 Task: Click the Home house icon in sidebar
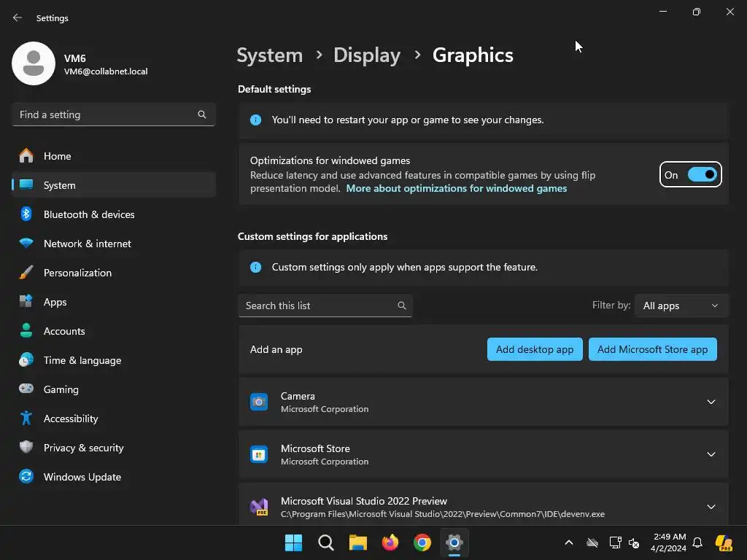pyautogui.click(x=26, y=156)
